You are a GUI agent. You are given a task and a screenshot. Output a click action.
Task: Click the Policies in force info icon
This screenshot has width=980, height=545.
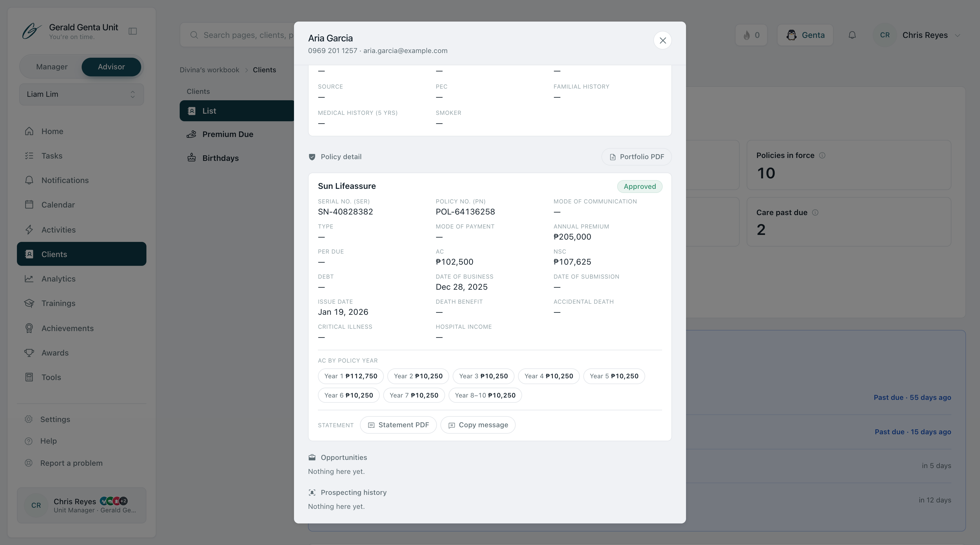(822, 155)
